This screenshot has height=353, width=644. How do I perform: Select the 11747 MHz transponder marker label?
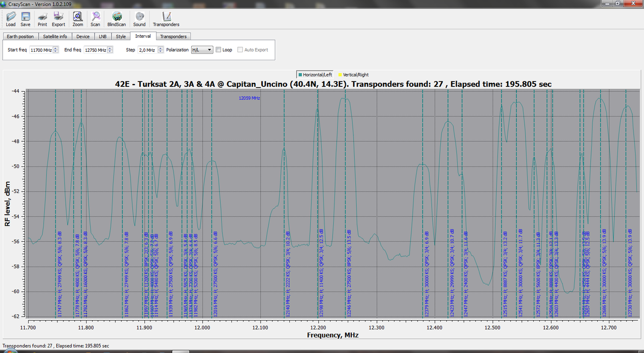(x=59, y=274)
